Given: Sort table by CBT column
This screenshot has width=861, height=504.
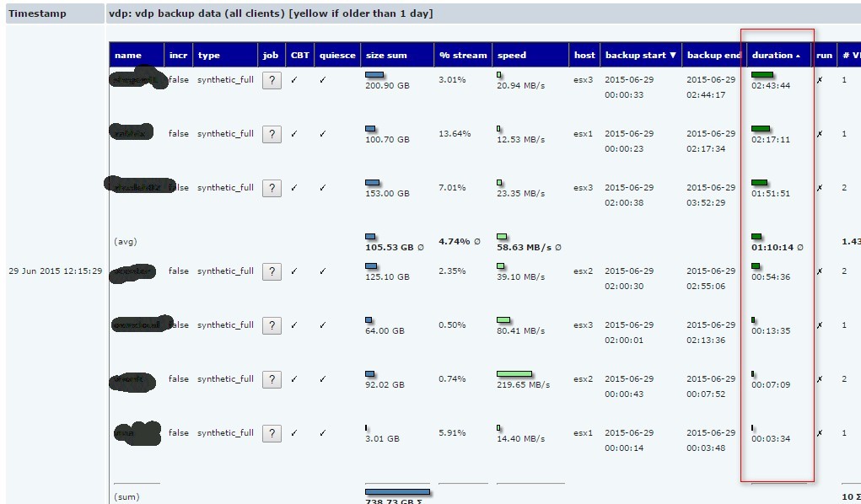Looking at the screenshot, I should pos(300,55).
